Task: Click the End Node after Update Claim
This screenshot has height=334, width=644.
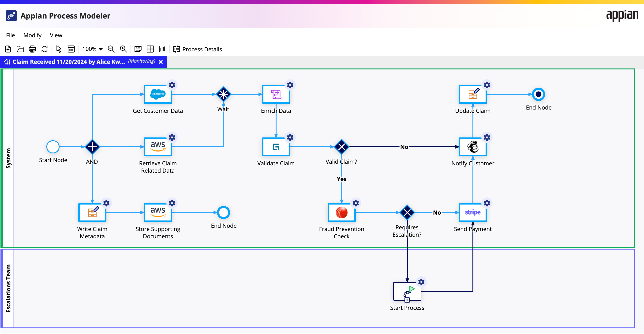Action: 539,94
